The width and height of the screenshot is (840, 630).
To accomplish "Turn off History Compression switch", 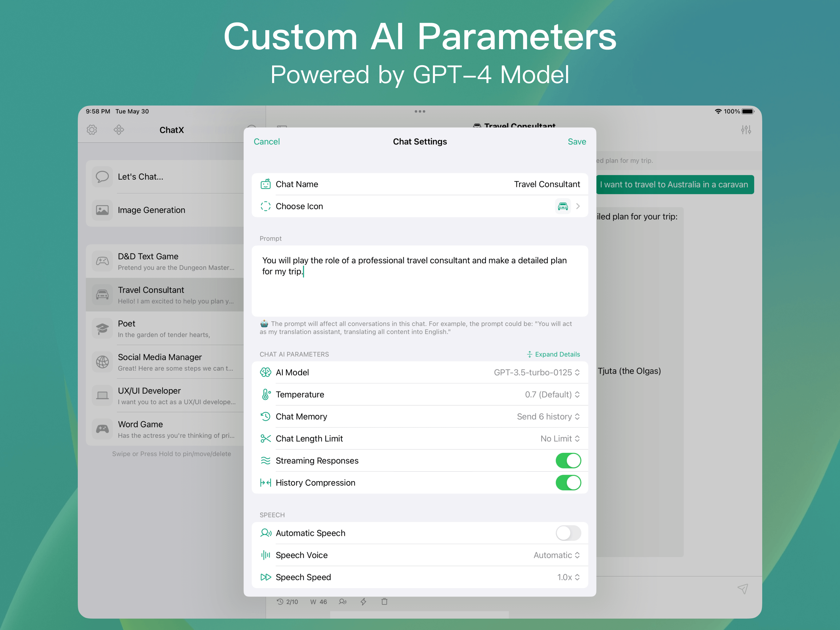I will coord(568,483).
